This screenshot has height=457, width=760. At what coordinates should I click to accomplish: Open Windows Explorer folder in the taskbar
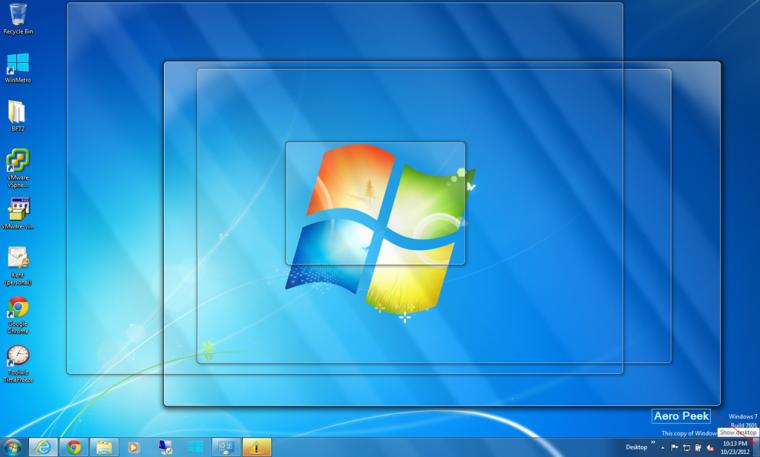pyautogui.click(x=104, y=447)
